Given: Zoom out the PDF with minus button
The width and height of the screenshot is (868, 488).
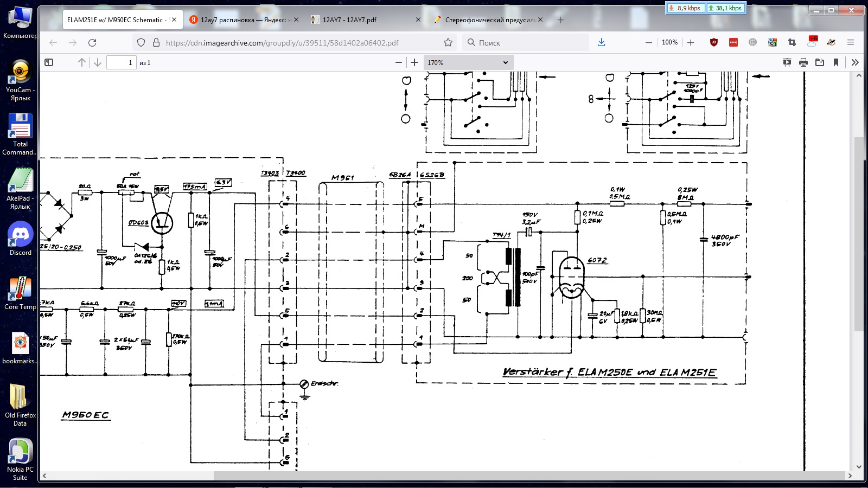Looking at the screenshot, I should click(399, 62).
